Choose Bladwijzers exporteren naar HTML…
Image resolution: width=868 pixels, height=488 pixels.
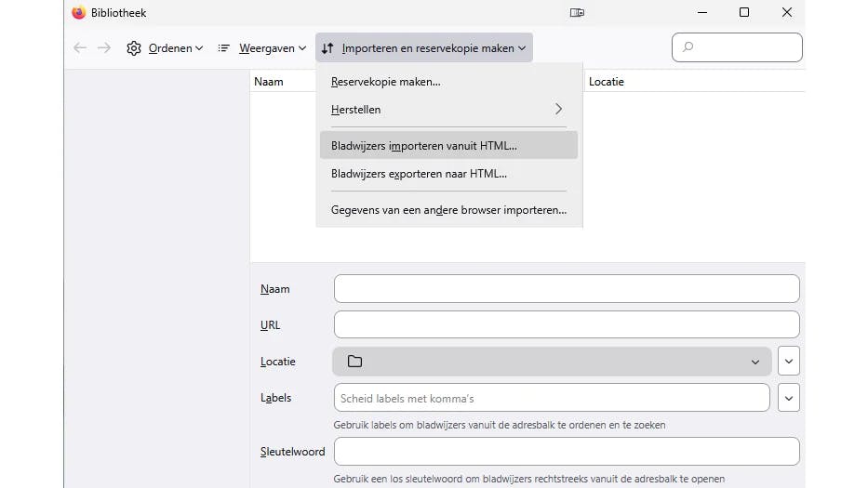click(x=419, y=174)
